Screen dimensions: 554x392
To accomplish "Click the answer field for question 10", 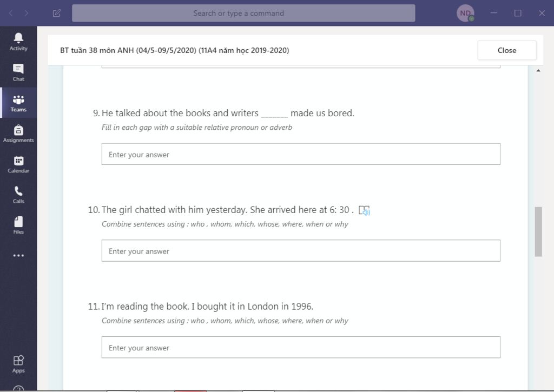I will point(301,251).
